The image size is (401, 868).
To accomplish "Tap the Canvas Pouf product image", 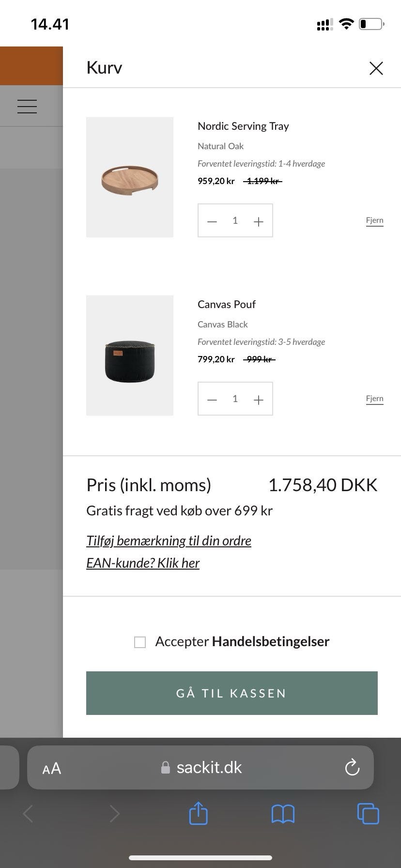I will coord(130,356).
